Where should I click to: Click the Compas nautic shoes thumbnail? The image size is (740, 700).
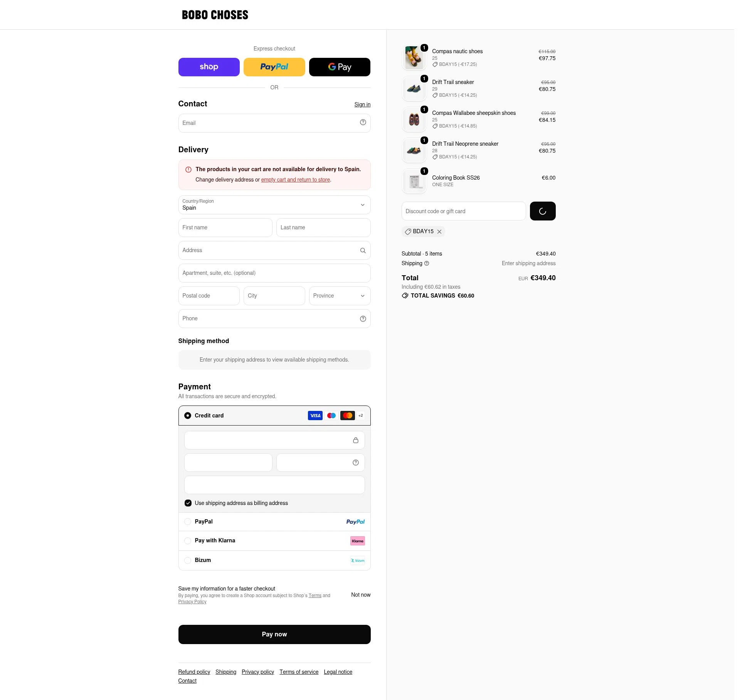tap(414, 58)
